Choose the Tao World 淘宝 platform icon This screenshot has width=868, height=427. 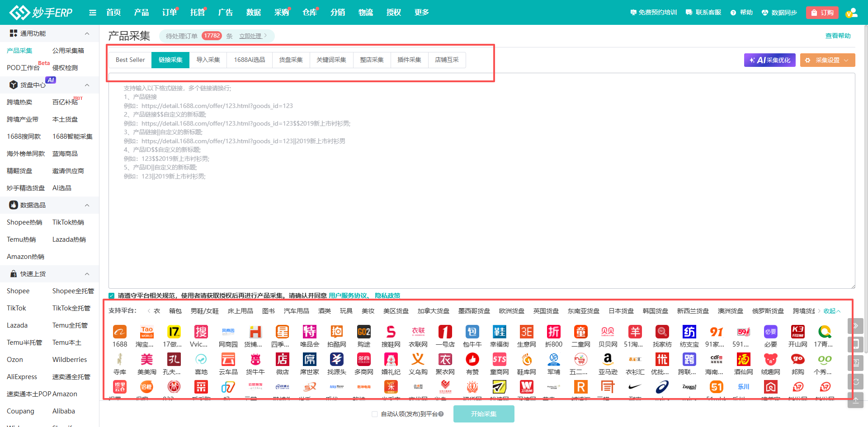tap(147, 332)
